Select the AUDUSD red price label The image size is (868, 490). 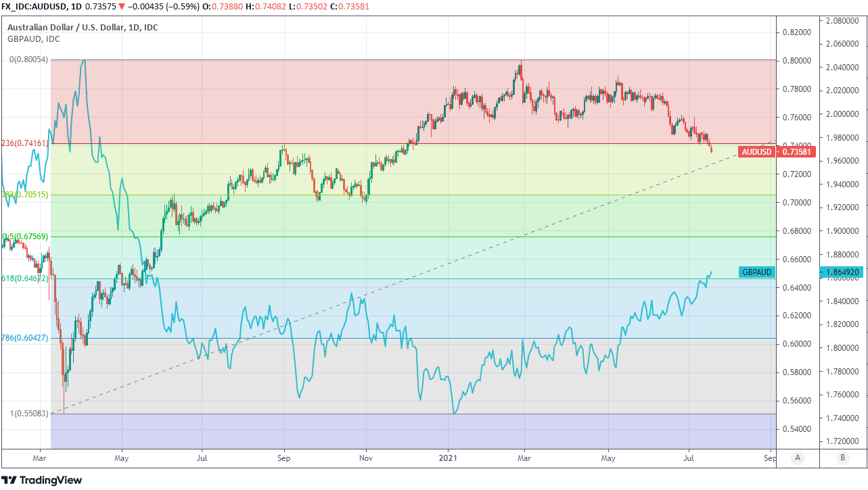(x=756, y=152)
